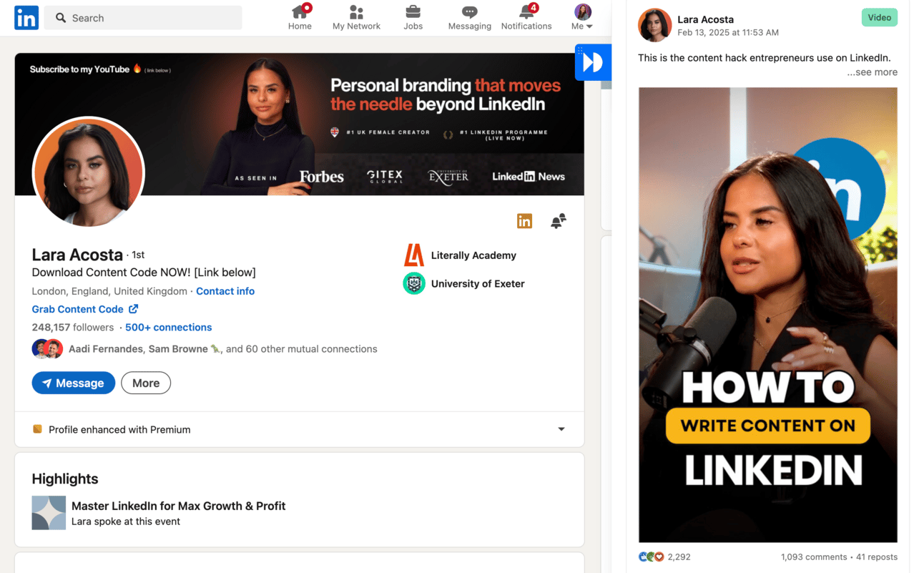This screenshot has width=924, height=573.
Task: Open University of Exeter link
Action: [478, 284]
